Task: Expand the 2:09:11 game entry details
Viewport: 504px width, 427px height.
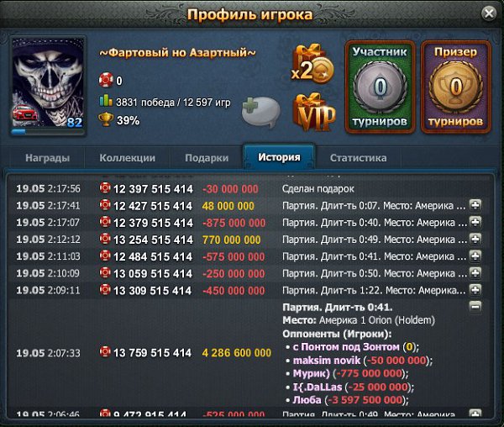Action: point(475,290)
